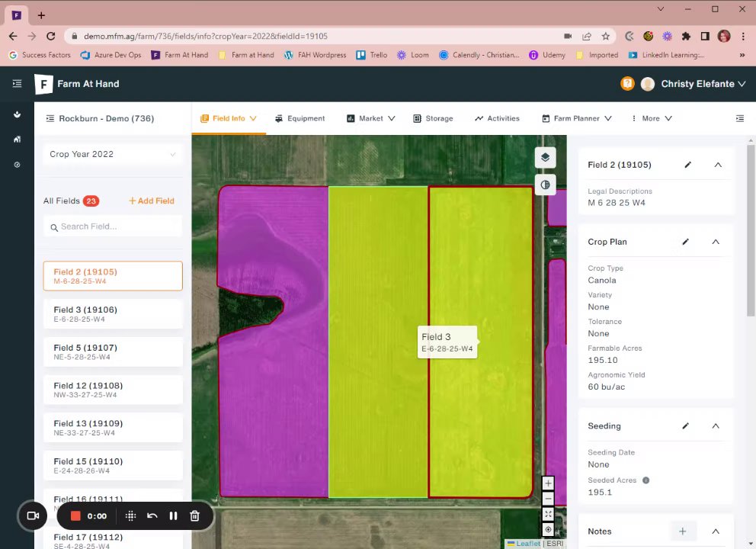
Task: Select Field 15 (19110) in list
Action: pyautogui.click(x=113, y=466)
